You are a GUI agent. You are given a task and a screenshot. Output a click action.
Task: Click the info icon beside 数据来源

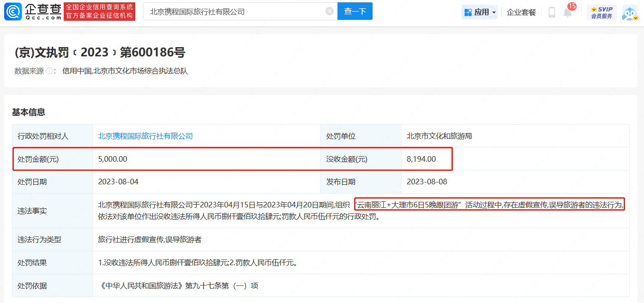(50, 71)
